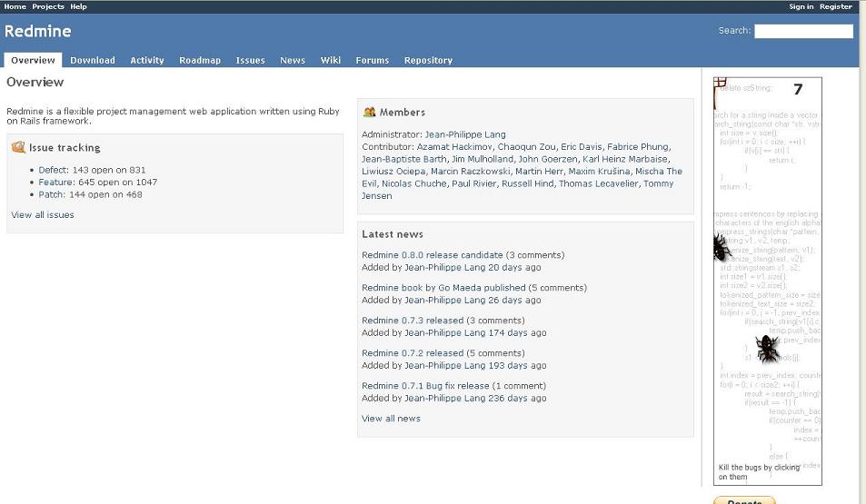Open the Forums tab
866x504 pixels.
coord(373,60)
